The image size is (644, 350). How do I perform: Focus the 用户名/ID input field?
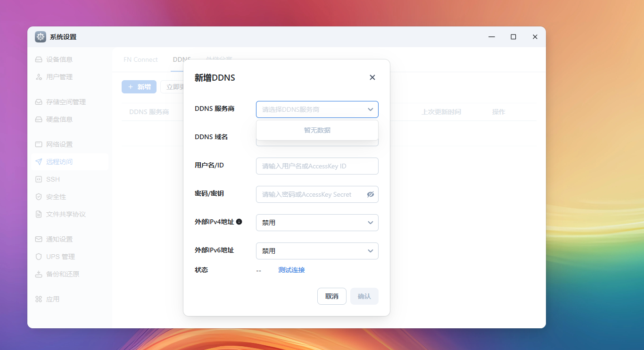coord(317,166)
